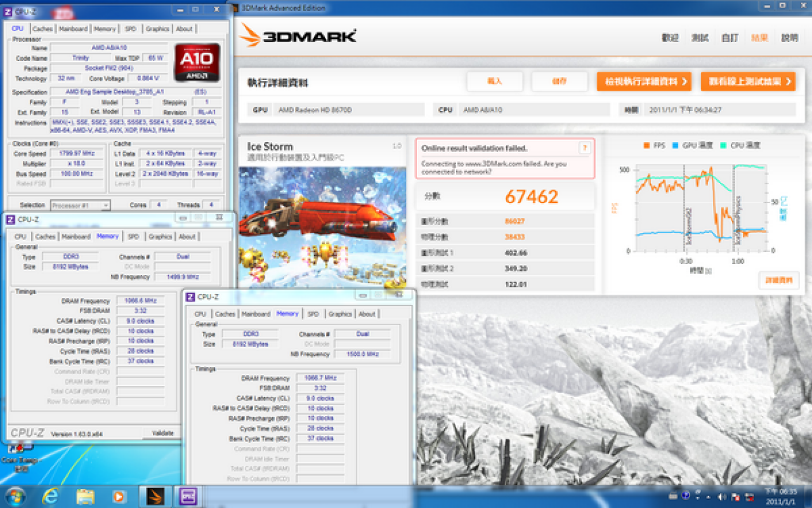812x508 pixels.
Task: Click the graphics score value 86027
Action: pos(514,221)
